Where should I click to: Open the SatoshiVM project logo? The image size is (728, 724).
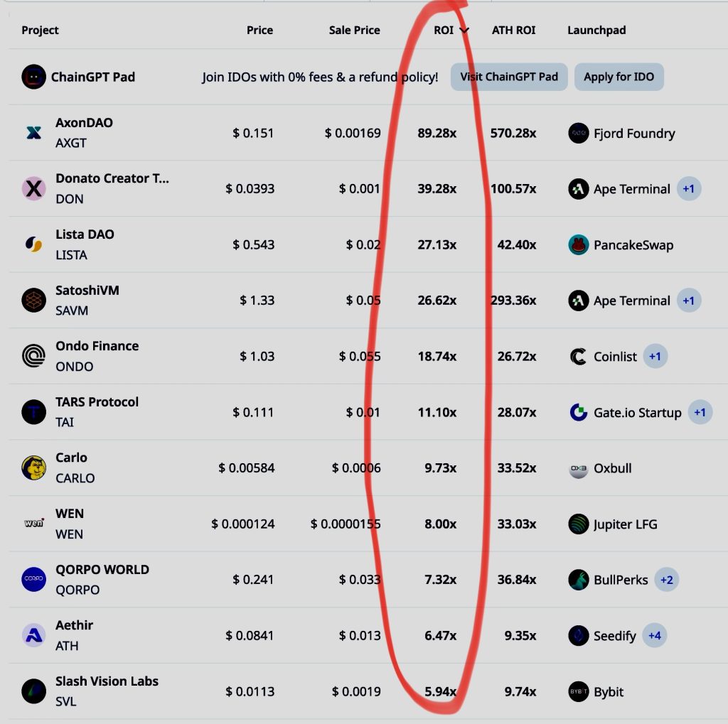[33, 301]
